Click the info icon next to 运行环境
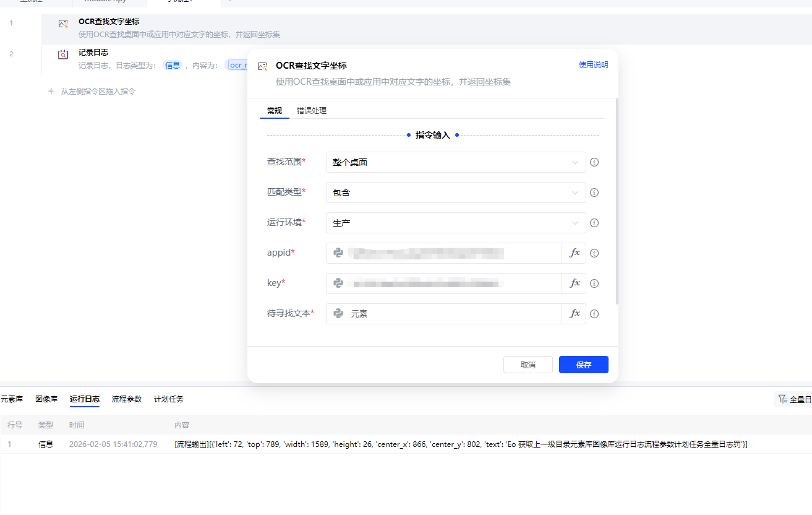Screen dimensions: 812x515 click(594, 223)
